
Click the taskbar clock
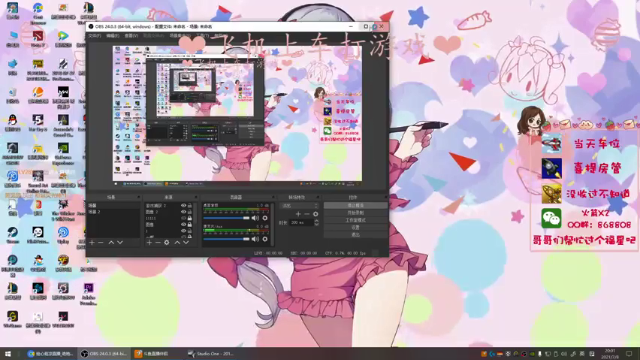pos(611,353)
